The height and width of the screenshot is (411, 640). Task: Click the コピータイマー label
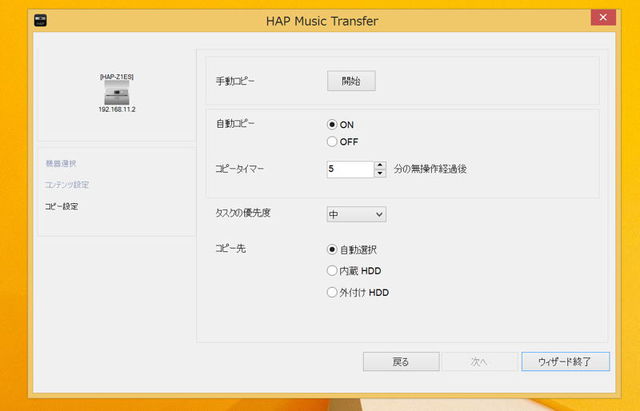(240, 169)
